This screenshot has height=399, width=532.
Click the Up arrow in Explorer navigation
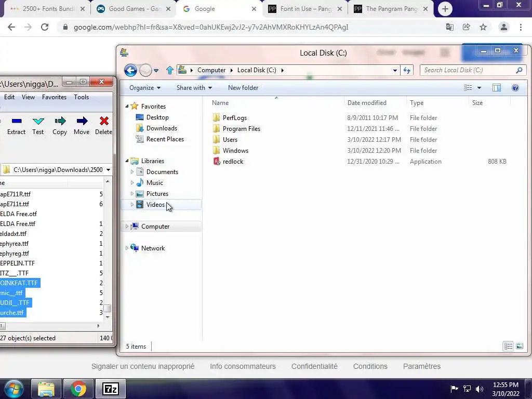(x=170, y=70)
